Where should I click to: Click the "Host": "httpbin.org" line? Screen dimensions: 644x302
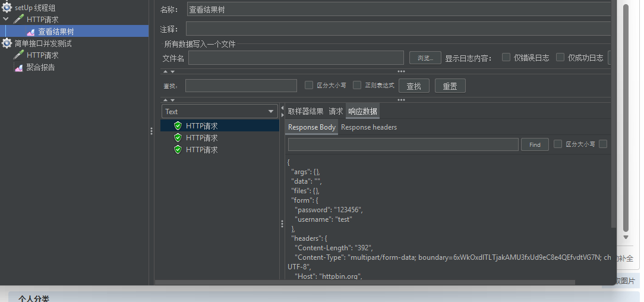329,276
